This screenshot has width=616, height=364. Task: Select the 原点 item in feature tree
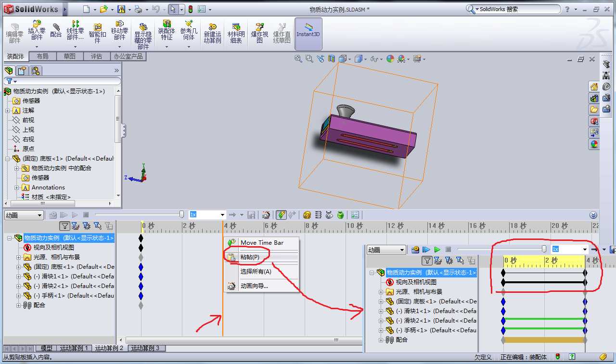click(x=28, y=149)
